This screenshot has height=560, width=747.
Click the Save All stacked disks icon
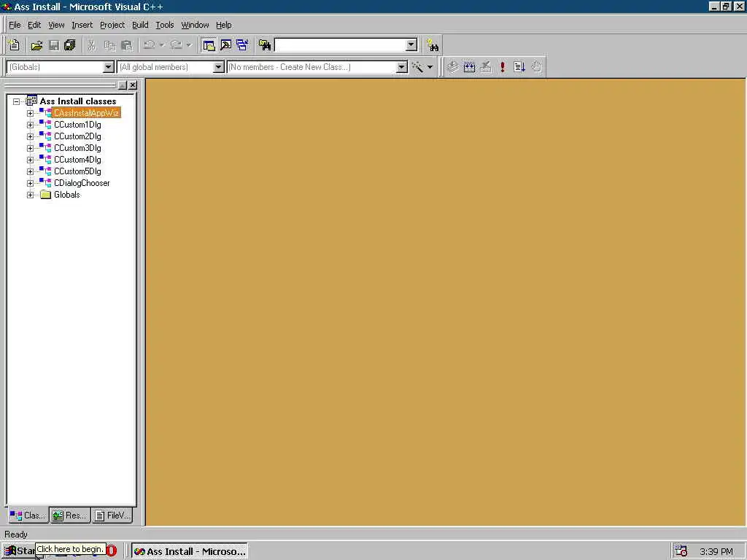tap(70, 45)
